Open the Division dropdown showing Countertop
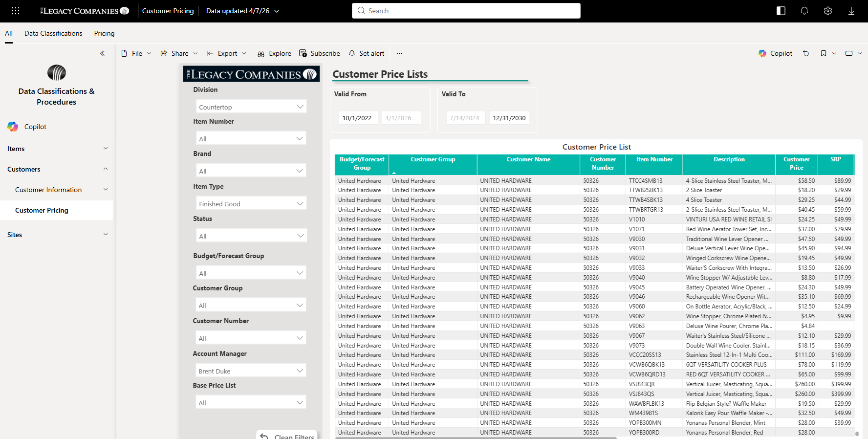 251,107
